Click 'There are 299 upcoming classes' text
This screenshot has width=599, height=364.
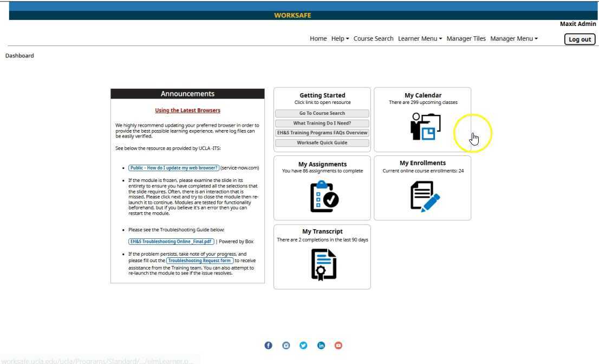(x=423, y=102)
